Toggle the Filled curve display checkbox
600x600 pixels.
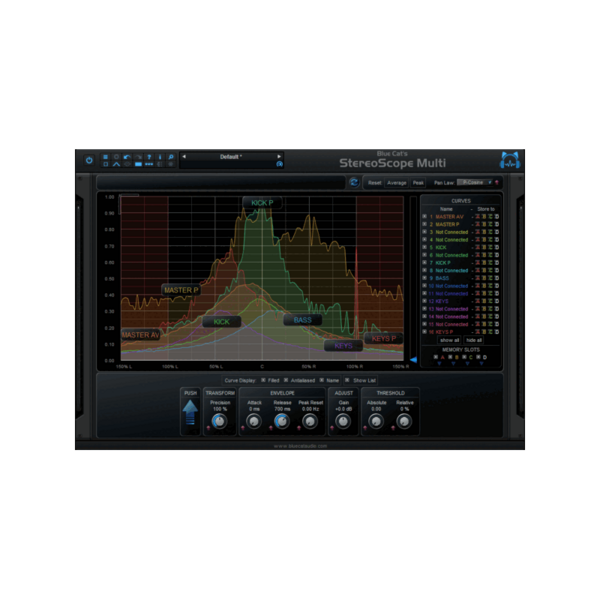tap(263, 380)
